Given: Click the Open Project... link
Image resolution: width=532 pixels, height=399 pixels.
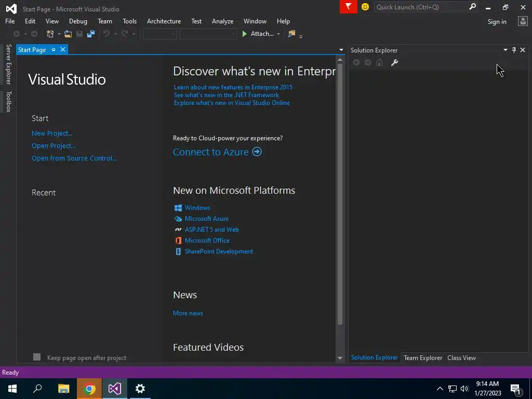Looking at the screenshot, I should pyautogui.click(x=54, y=146).
